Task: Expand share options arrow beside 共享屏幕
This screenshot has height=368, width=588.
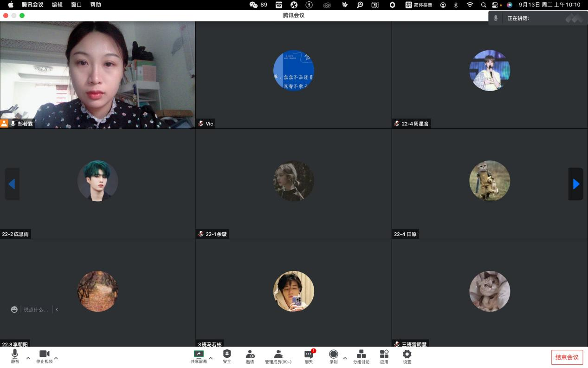Action: pyautogui.click(x=211, y=358)
